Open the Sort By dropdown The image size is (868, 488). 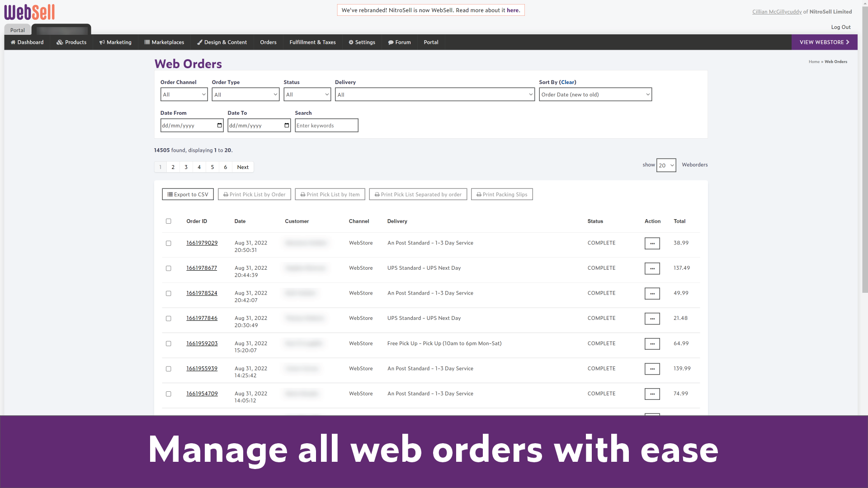[595, 94]
